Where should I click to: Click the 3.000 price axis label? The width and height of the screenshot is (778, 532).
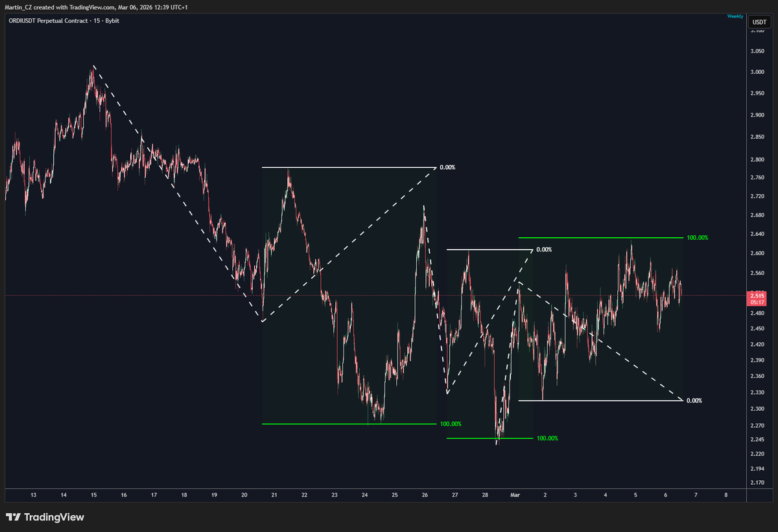click(x=757, y=73)
